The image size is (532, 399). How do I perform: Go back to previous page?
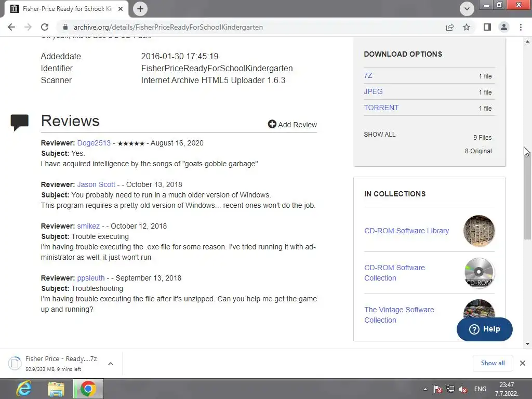coord(11,27)
